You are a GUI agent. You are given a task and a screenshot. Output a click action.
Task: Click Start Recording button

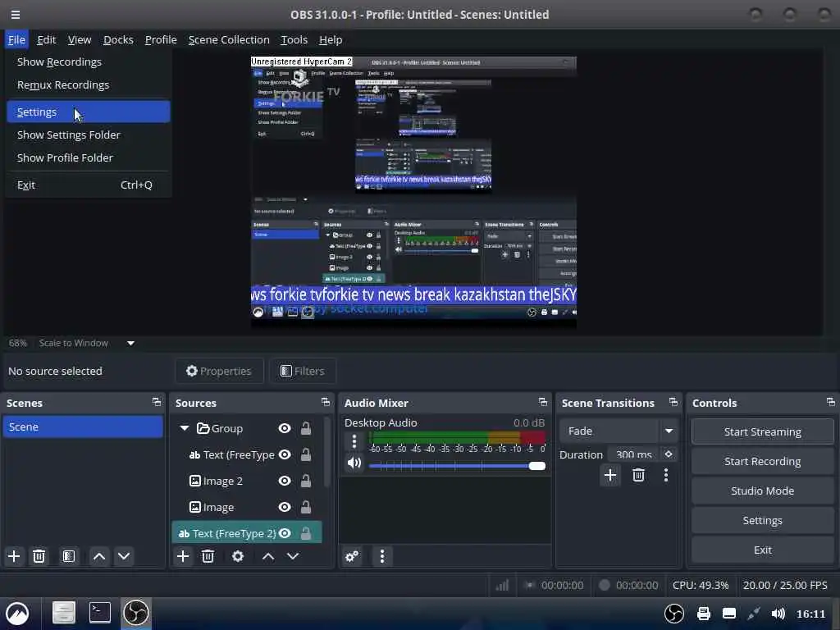coord(762,461)
